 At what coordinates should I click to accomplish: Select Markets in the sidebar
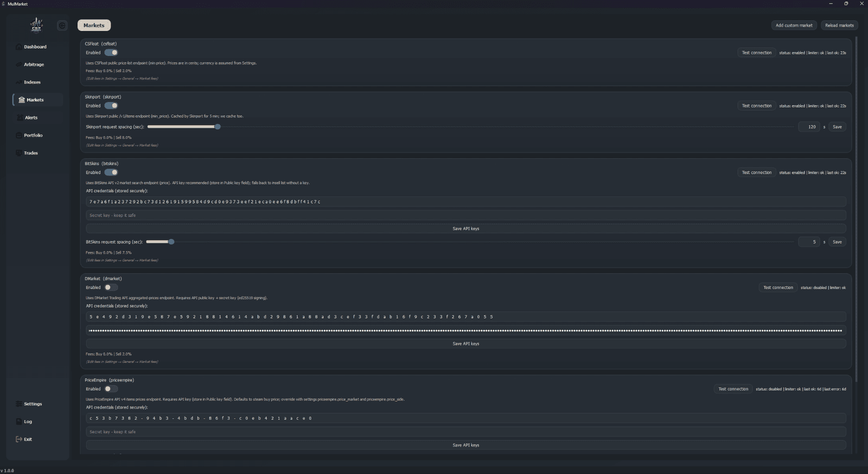click(37, 100)
